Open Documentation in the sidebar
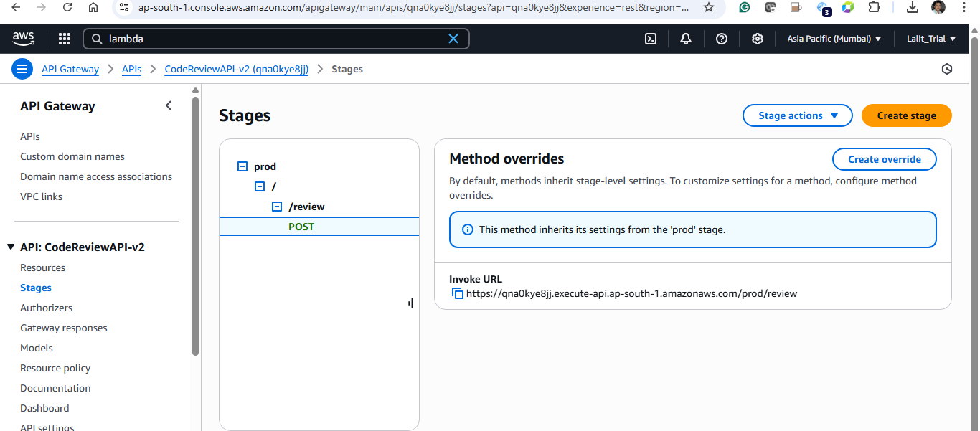Screen dimensions: 980x431 [55, 388]
